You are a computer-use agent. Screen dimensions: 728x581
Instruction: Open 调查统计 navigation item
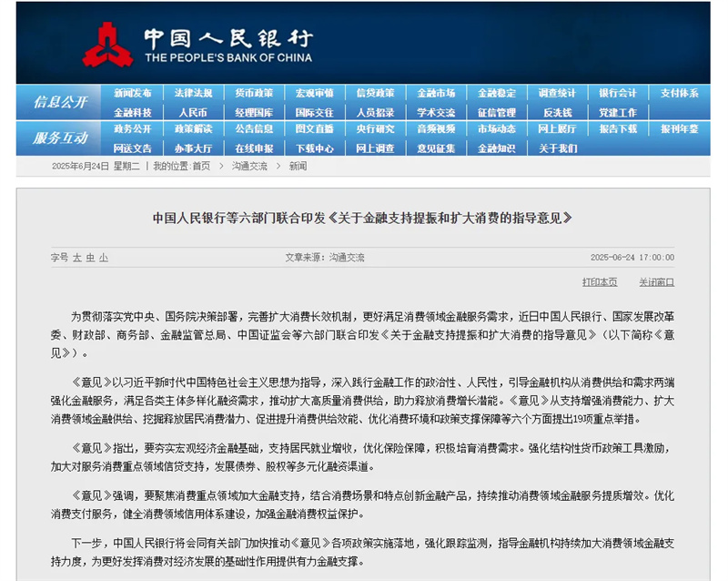[557, 93]
